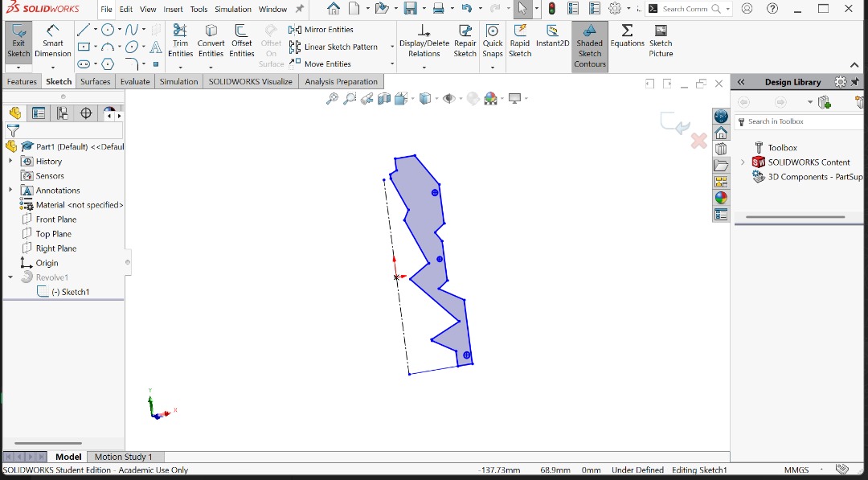This screenshot has height=480, width=868.
Task: Select the Polygon sketch tool
Action: click(108, 64)
